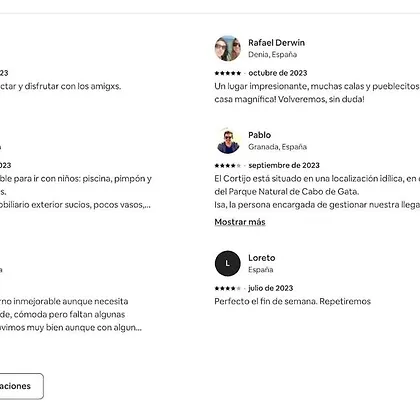This screenshot has width=420, height=420.
Task: Click the octubre de 2023 review date
Action: pos(278,73)
